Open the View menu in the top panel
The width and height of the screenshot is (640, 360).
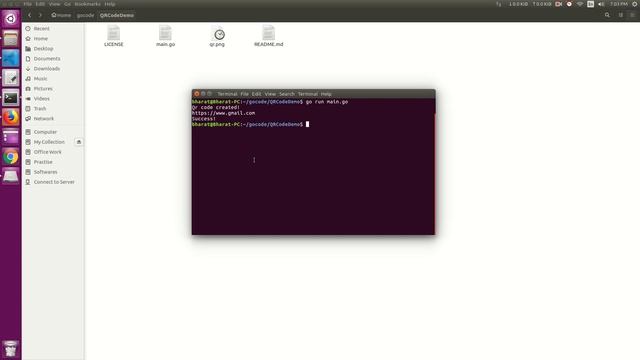54,4
